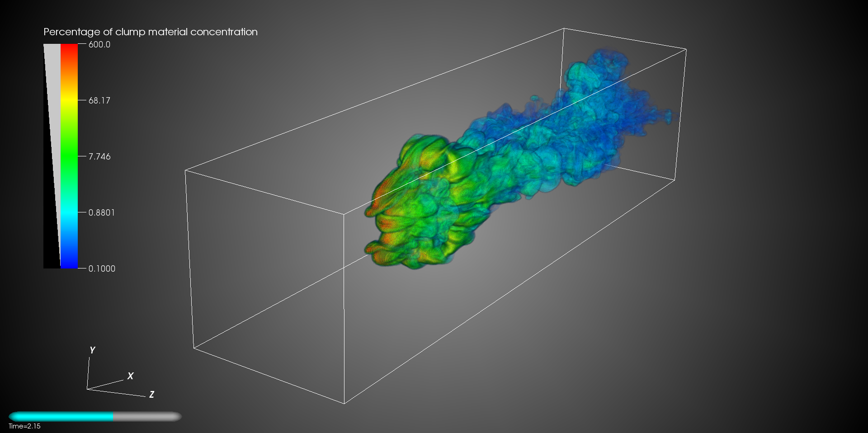Click the Time=2.15 label
This screenshot has height=433, width=868.
[24, 426]
